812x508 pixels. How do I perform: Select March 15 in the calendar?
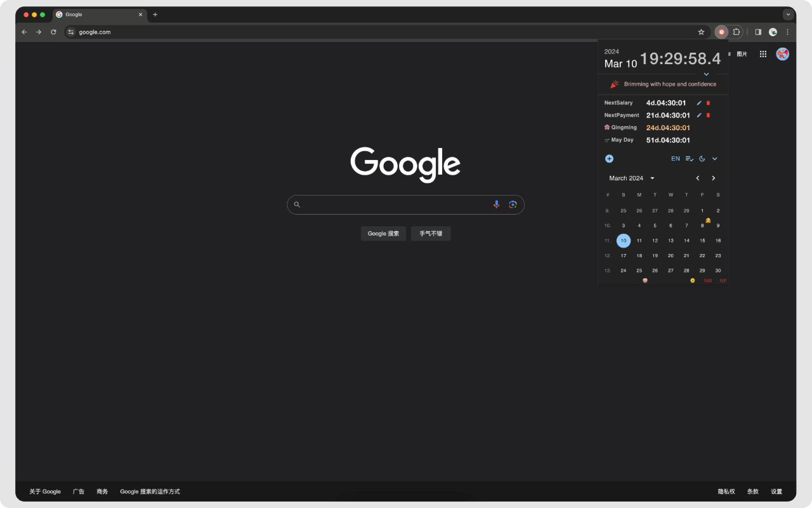click(x=702, y=241)
